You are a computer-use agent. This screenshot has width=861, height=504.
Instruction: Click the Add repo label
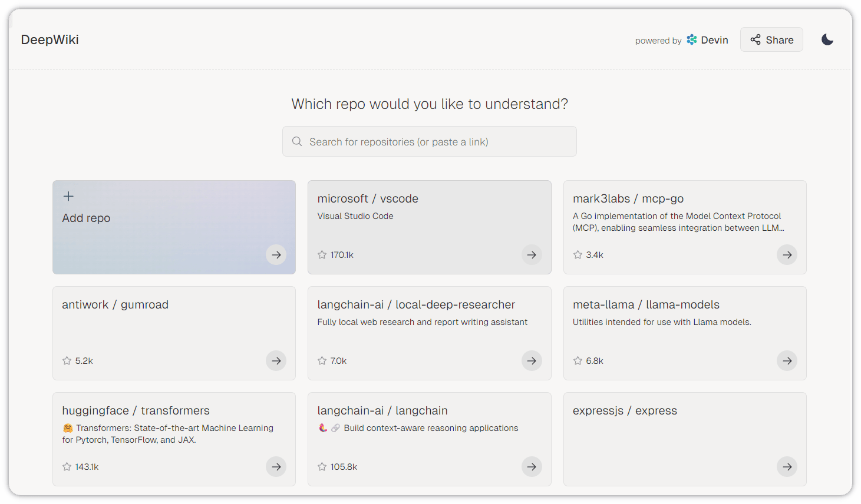click(x=86, y=218)
